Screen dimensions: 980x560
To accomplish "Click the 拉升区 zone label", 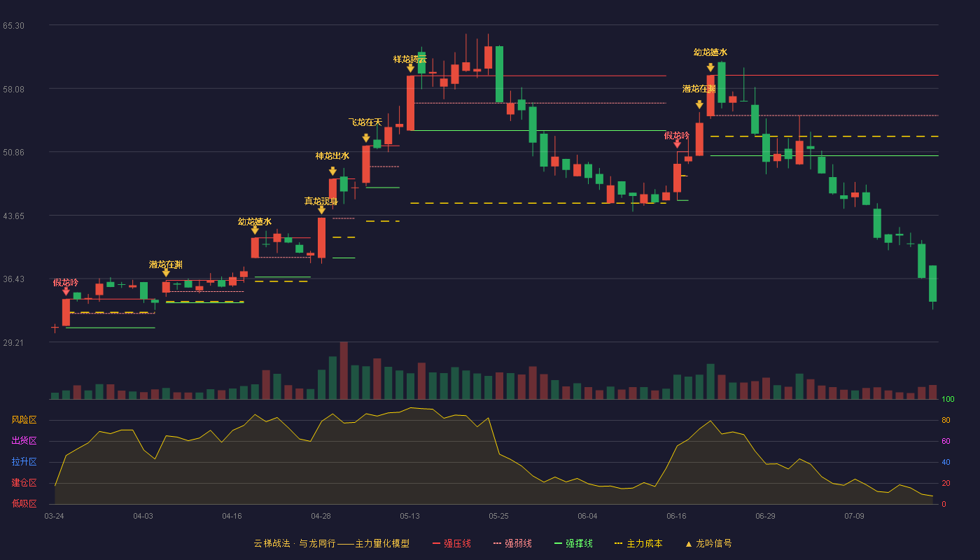I will (24, 462).
